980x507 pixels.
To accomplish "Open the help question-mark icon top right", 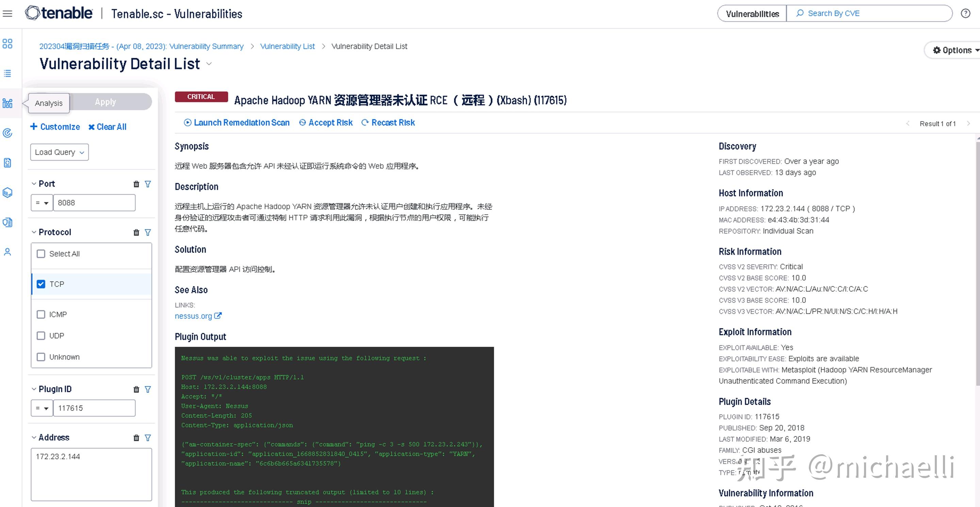I will click(x=966, y=13).
